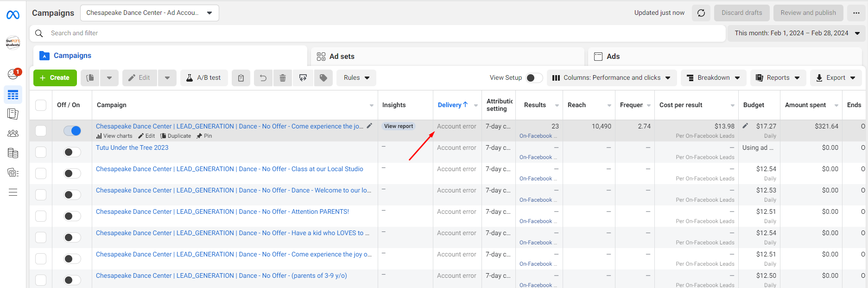Open Columns: Performance and clicks dropdown
This screenshot has width=868, height=288.
[612, 78]
